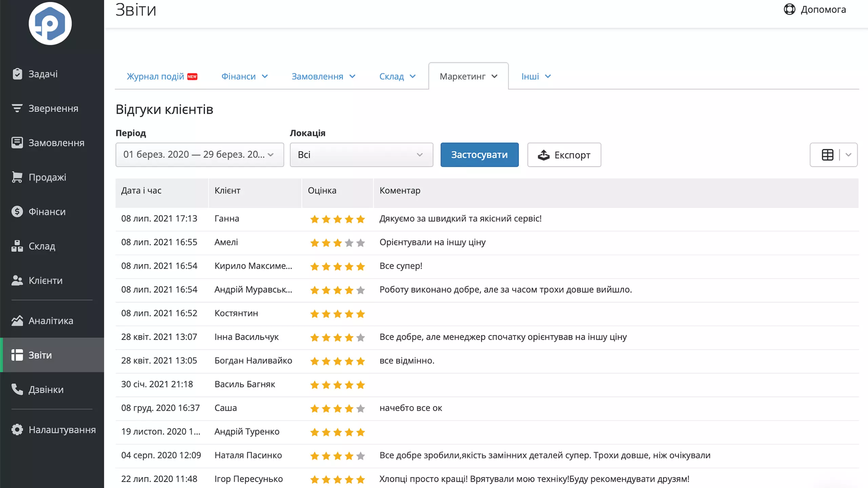Open the Період date range dropdown
868x488 pixels.
(200, 155)
